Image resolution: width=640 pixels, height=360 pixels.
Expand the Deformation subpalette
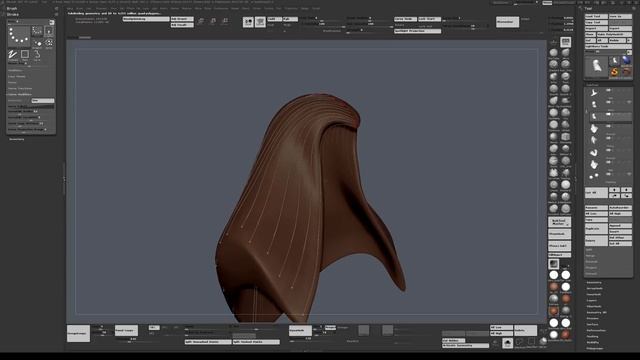596,331
